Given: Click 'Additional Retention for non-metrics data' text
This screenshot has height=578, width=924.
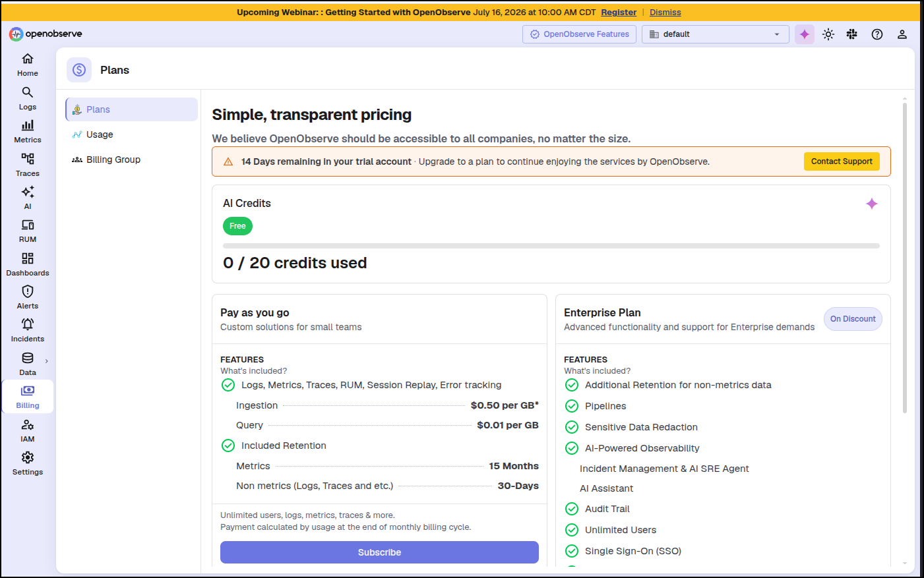Looking at the screenshot, I should [x=678, y=385].
